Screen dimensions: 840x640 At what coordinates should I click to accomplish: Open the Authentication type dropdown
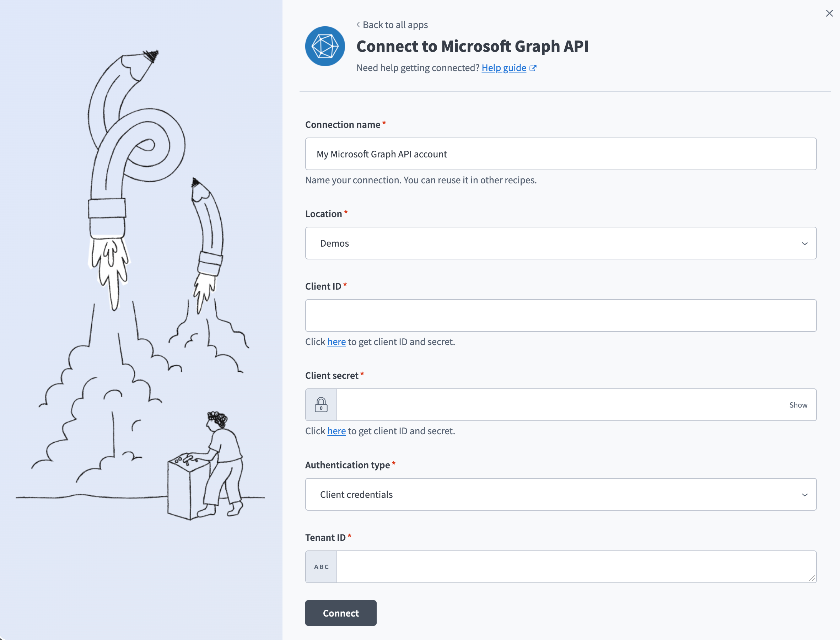coord(561,494)
